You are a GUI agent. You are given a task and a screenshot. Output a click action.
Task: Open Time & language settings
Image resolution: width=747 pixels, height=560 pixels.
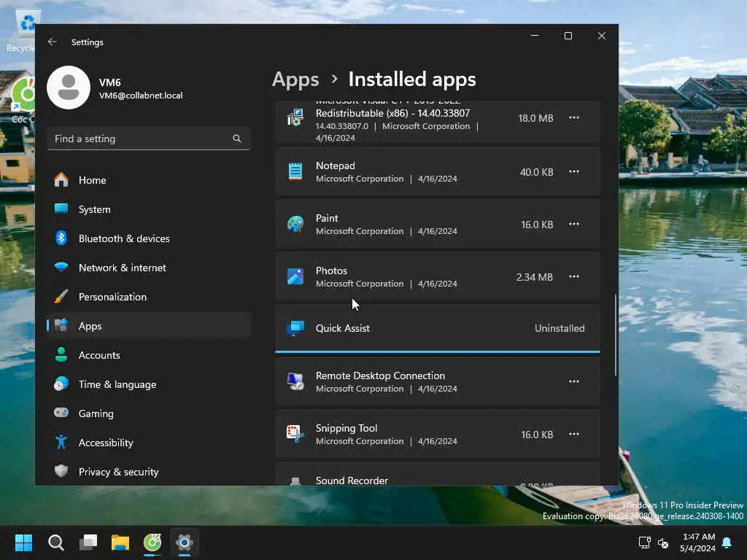coord(149,384)
